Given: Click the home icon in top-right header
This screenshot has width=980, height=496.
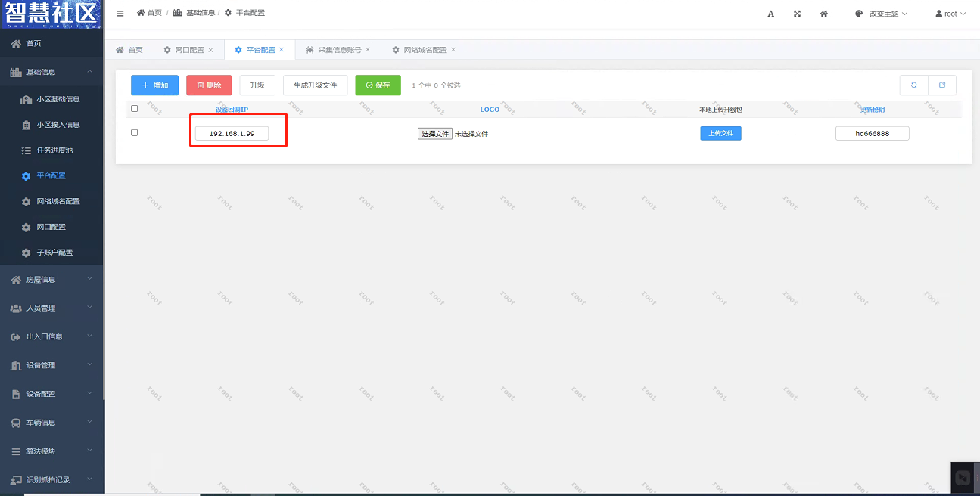Looking at the screenshot, I should tap(824, 14).
